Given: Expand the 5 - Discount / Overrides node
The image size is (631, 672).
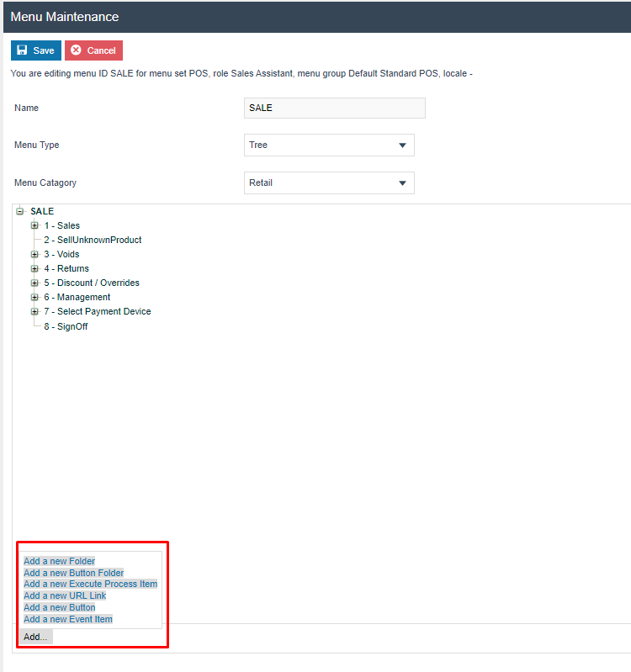Looking at the screenshot, I should [x=34, y=283].
